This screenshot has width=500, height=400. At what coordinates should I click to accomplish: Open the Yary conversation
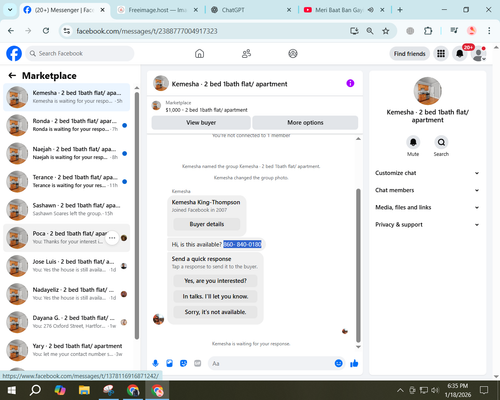(x=67, y=350)
